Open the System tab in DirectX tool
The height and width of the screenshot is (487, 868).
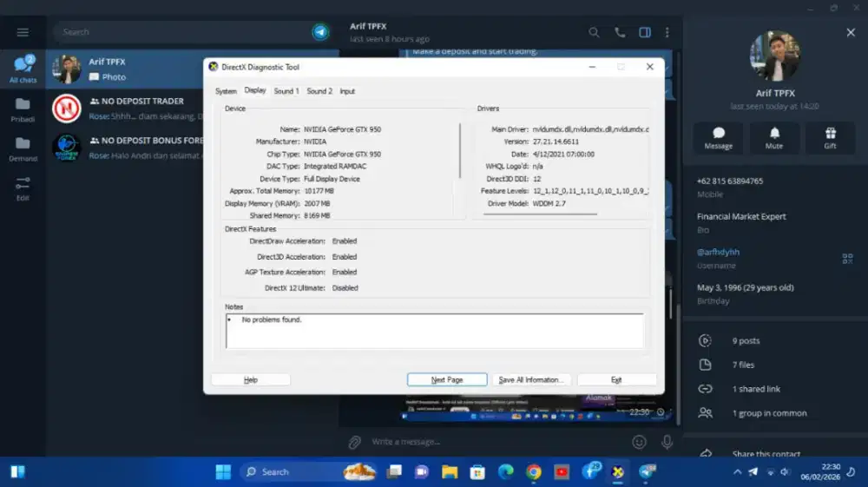[226, 91]
